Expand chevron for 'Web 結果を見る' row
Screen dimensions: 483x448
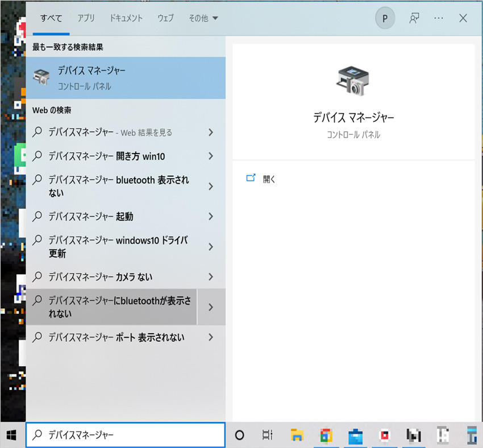point(211,132)
